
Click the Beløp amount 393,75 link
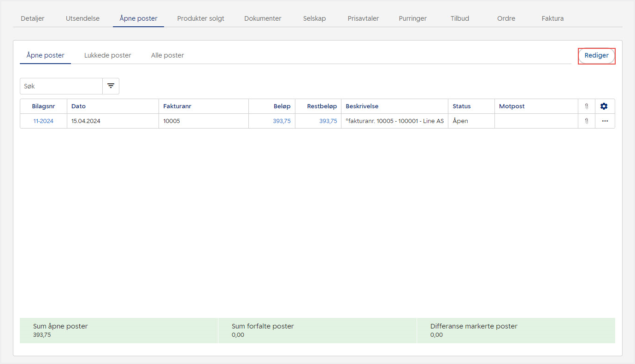(282, 121)
